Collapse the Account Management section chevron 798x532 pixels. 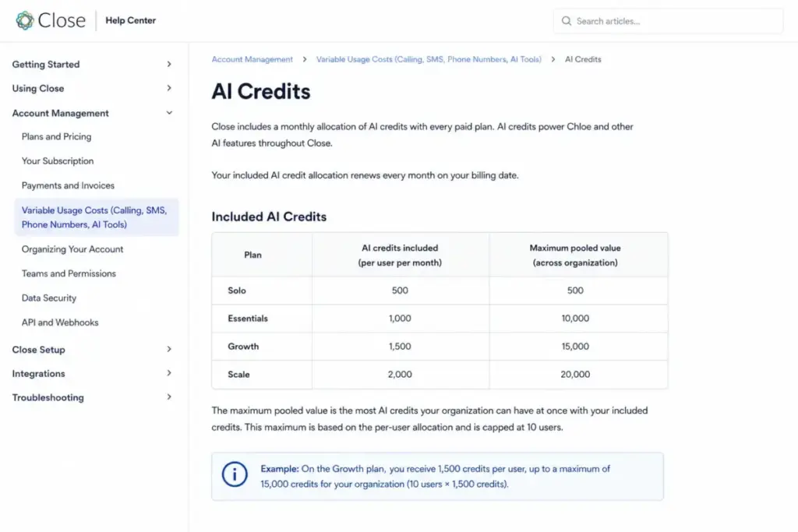point(169,113)
